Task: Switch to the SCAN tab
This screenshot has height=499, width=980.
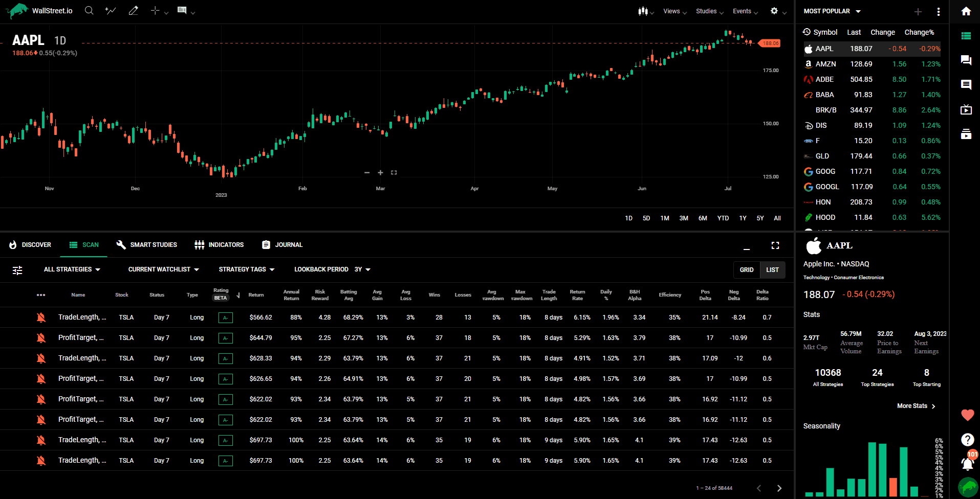Action: coord(84,245)
